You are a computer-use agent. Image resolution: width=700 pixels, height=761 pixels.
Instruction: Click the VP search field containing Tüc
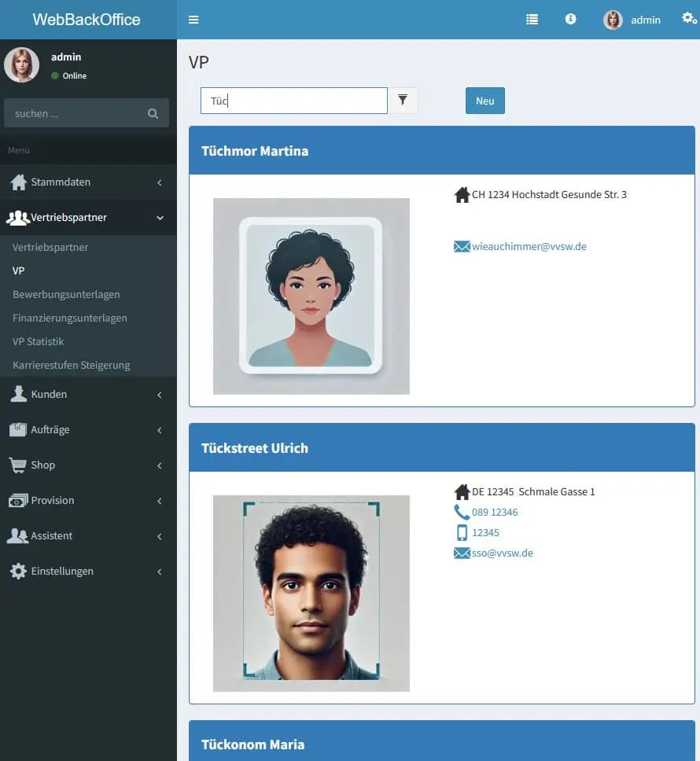(x=293, y=101)
